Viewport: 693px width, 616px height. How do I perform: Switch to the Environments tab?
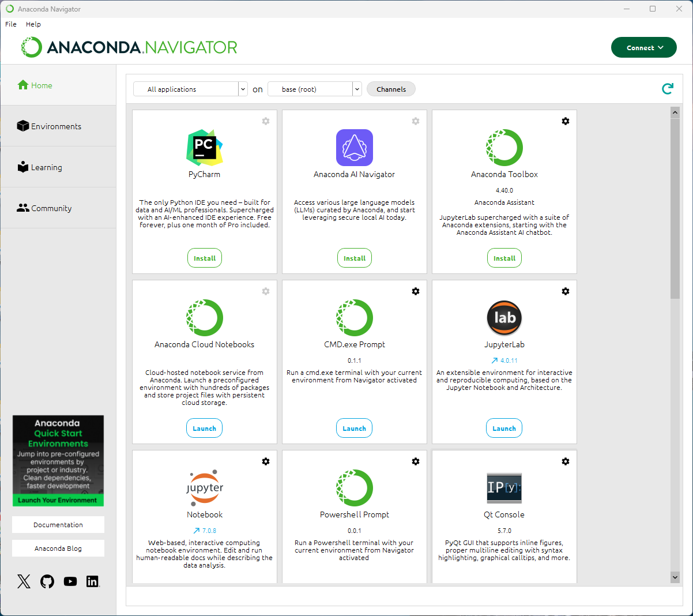[x=56, y=126]
